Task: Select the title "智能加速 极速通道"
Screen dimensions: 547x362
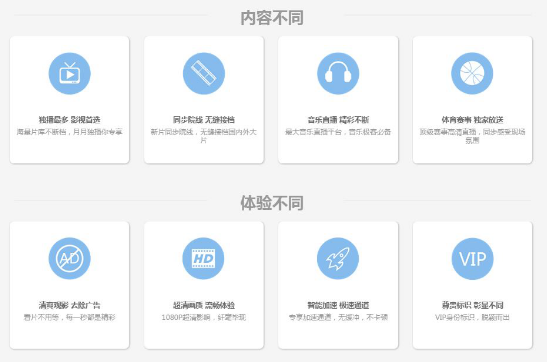Action: [x=338, y=305]
